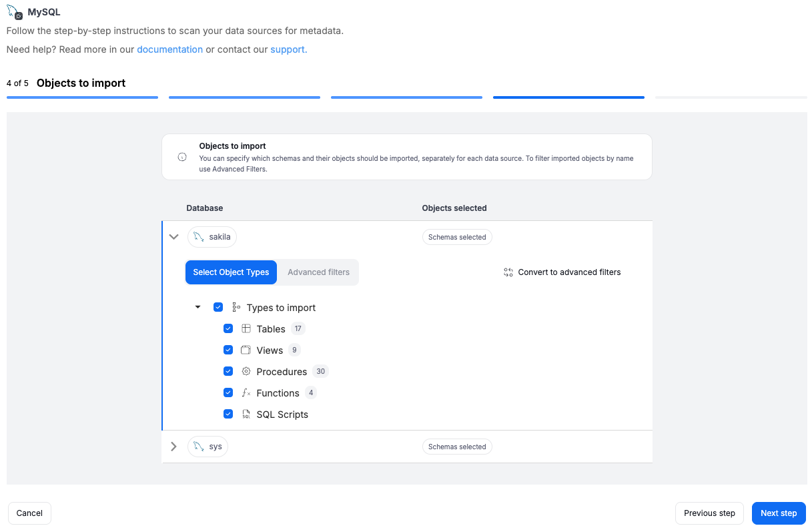
Task: Open the documentation link
Action: (169, 49)
